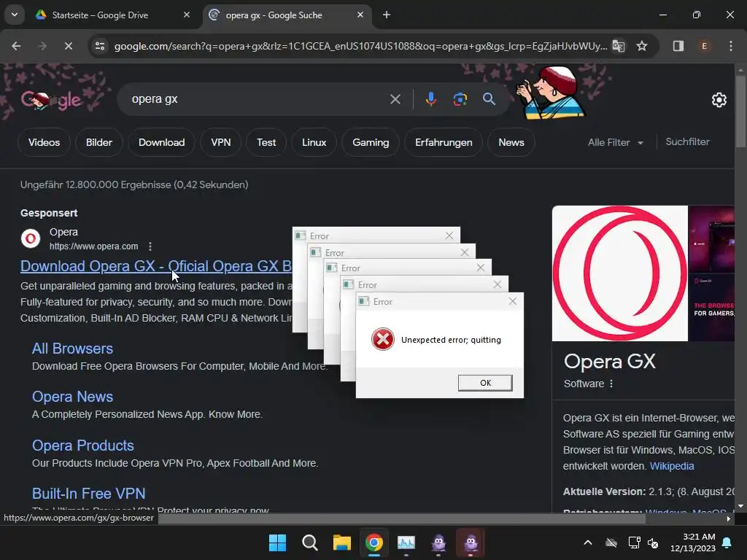This screenshot has height=560, width=747.
Task: Open a new browser tab
Action: 387,15
